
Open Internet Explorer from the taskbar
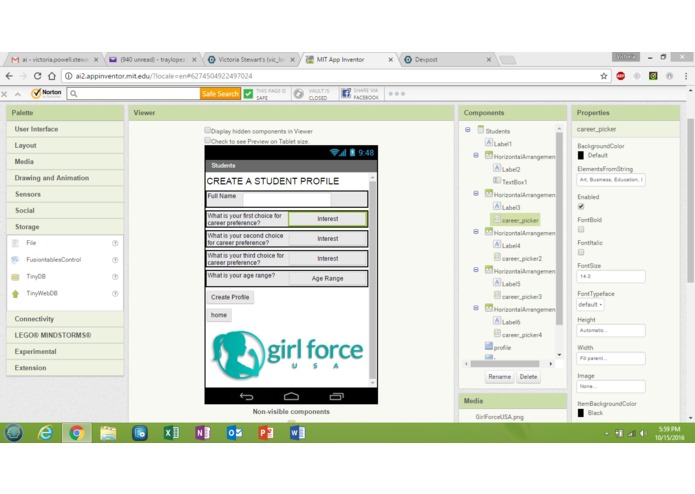[45, 433]
